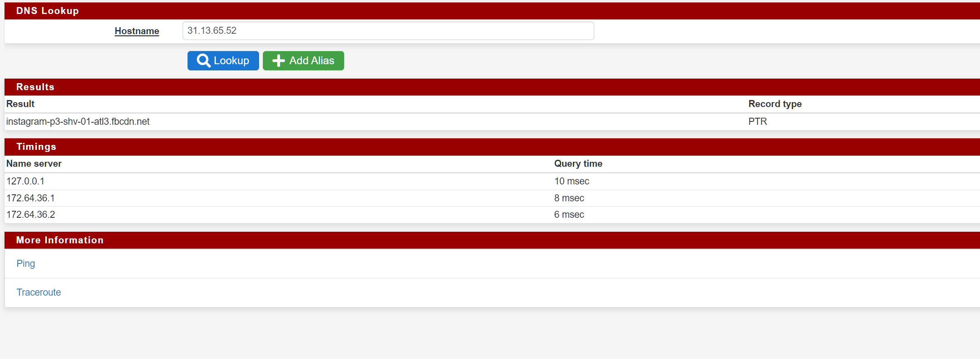
Task: Click the Query time column header
Action: click(578, 163)
